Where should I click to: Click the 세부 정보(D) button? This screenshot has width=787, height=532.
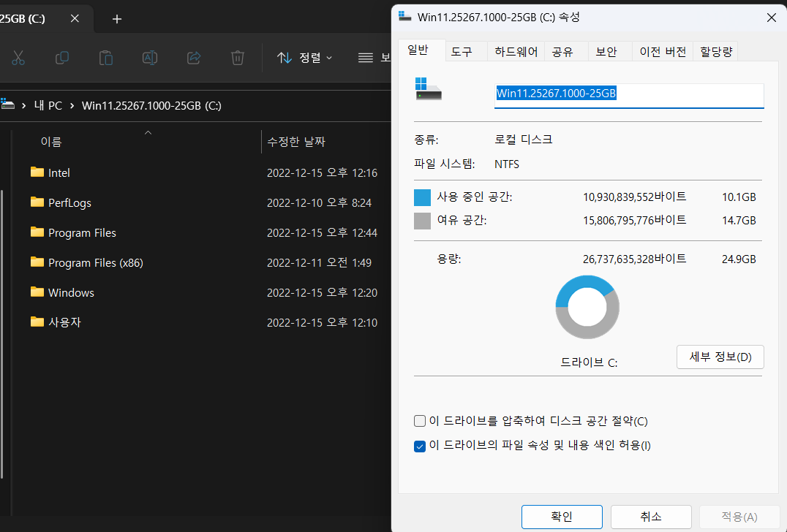720,357
